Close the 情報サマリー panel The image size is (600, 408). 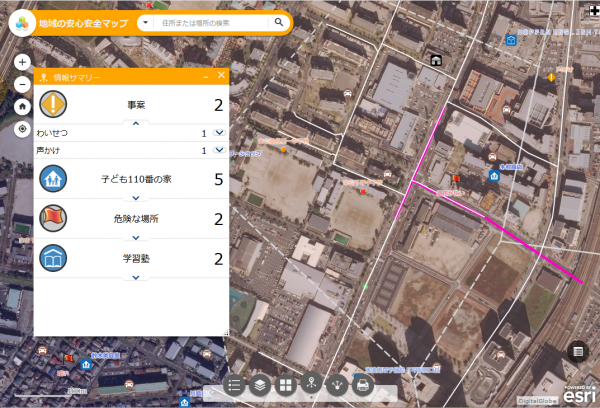click(x=221, y=76)
